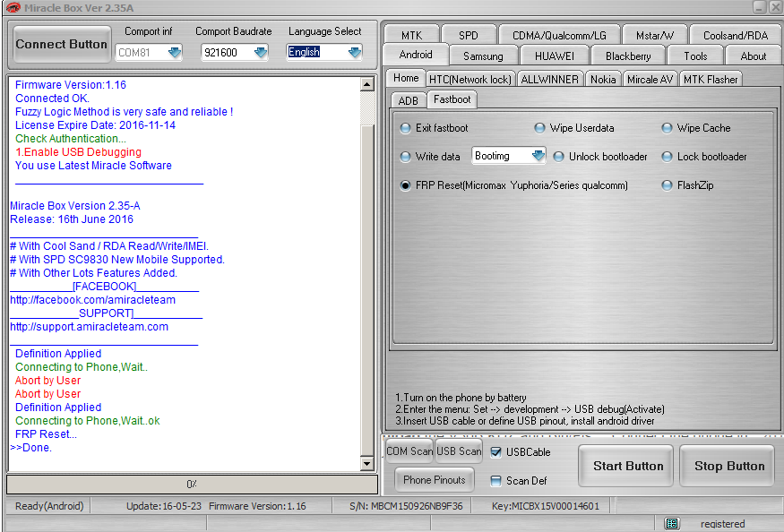Expand the Bootimg partition dropdown
Image resolution: width=784 pixels, height=532 pixels.
click(538, 156)
